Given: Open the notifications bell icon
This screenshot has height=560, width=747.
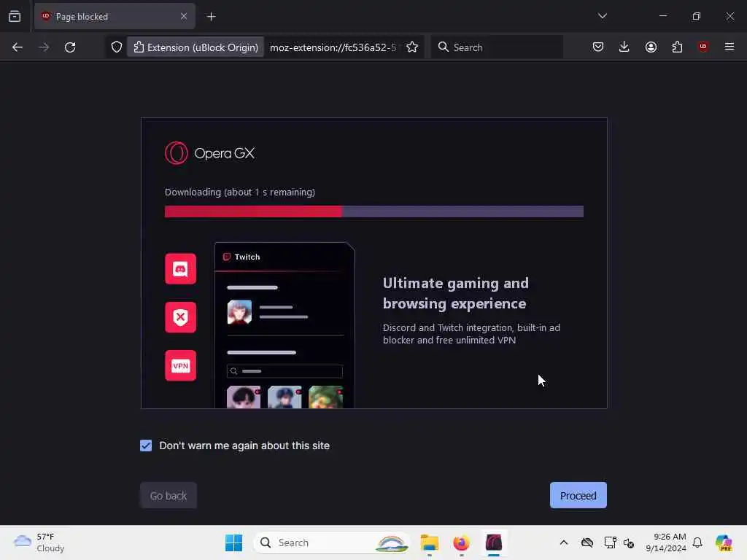Looking at the screenshot, I should pyautogui.click(x=697, y=542).
